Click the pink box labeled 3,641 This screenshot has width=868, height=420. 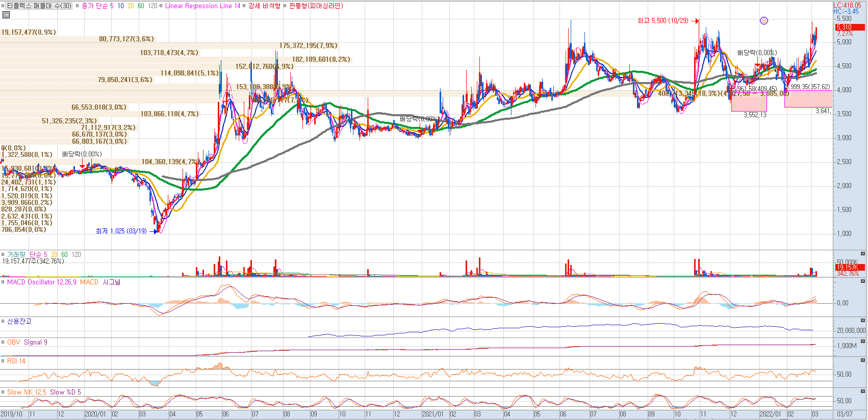(808, 99)
